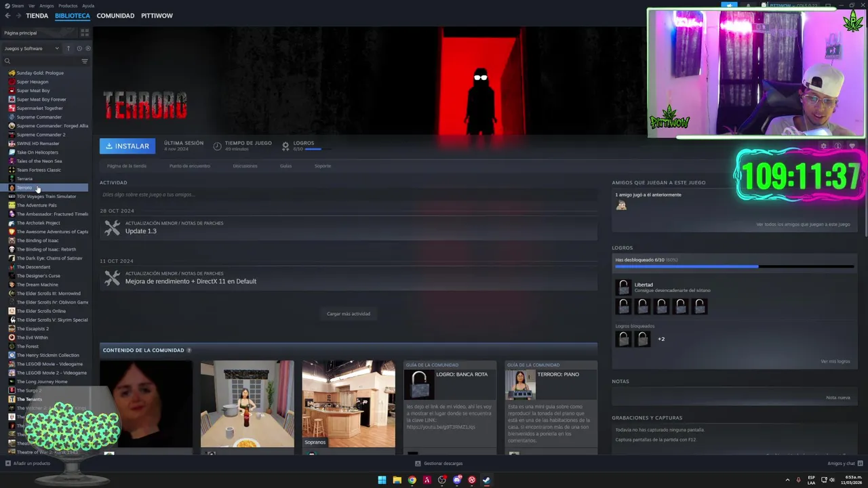Open Página de la tienda link
This screenshot has height=488, width=868.
click(127, 166)
